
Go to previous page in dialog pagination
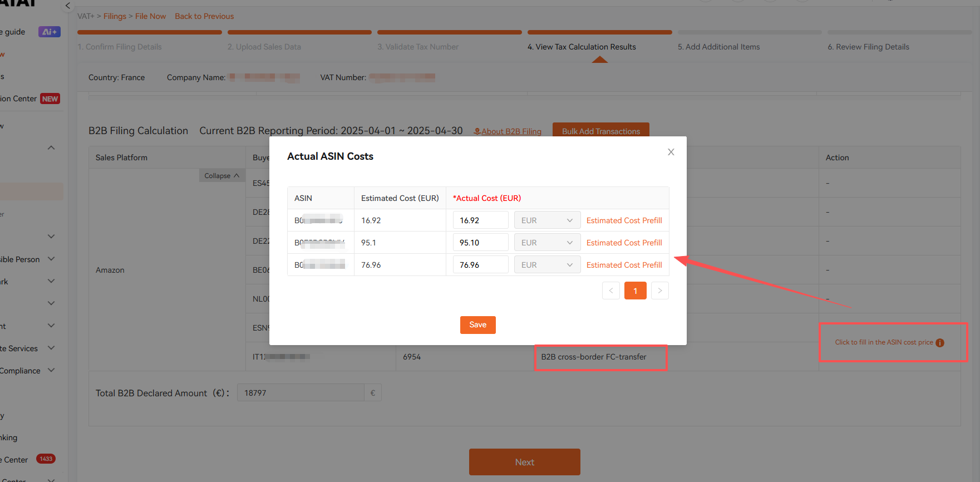click(x=611, y=291)
